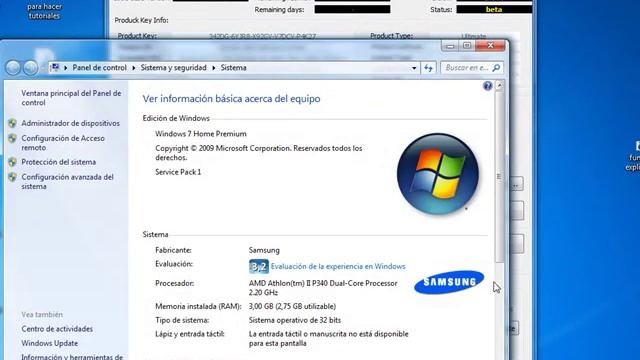The width and height of the screenshot is (640, 360).
Task: Expand the address bar history dropdown arrow
Action: coord(414,68)
